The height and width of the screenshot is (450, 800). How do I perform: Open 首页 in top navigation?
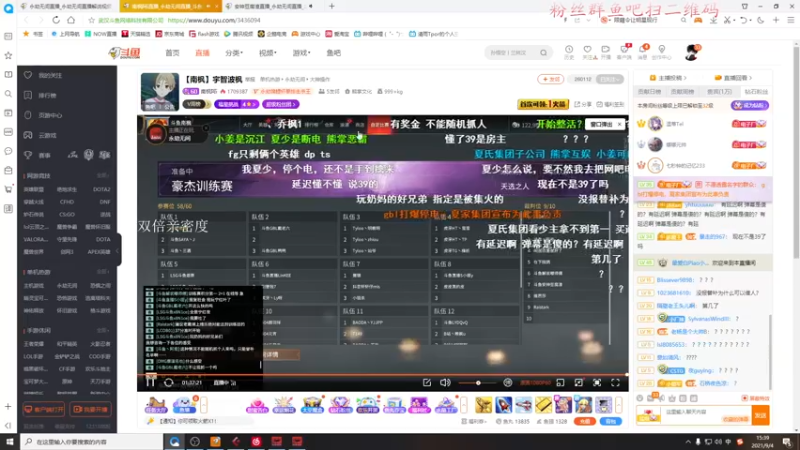click(172, 53)
